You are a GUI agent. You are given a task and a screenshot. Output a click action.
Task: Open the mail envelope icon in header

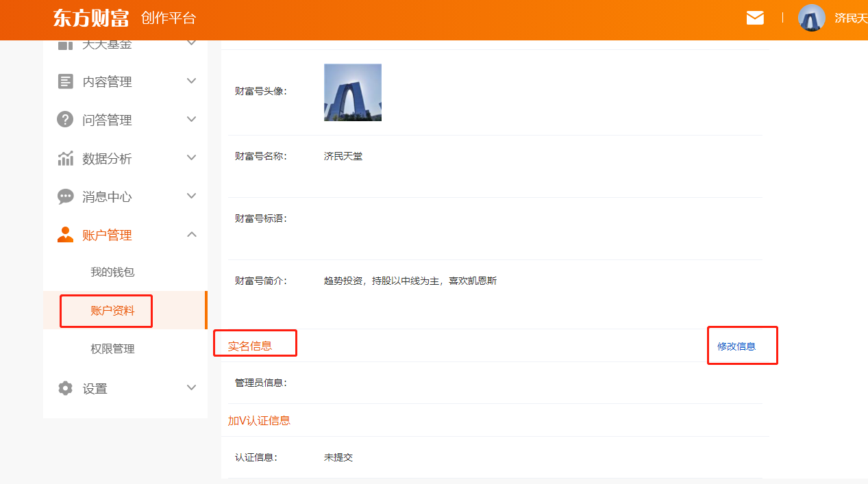[x=755, y=18]
